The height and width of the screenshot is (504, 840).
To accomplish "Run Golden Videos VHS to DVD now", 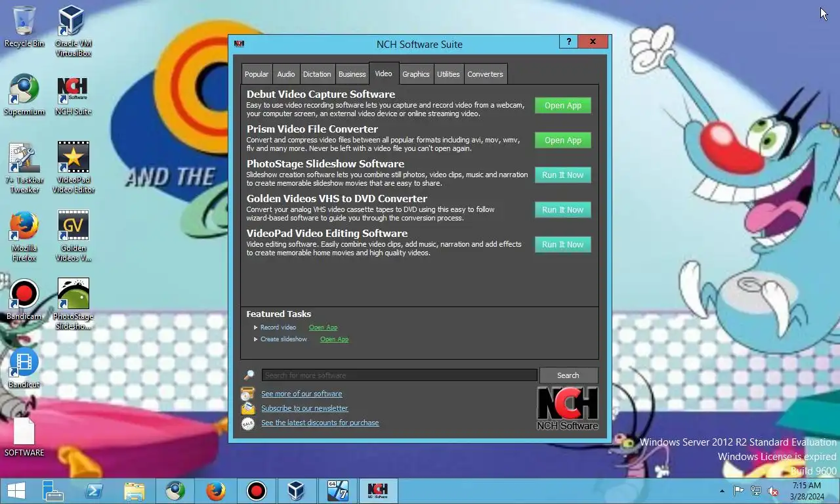I will 563,210.
